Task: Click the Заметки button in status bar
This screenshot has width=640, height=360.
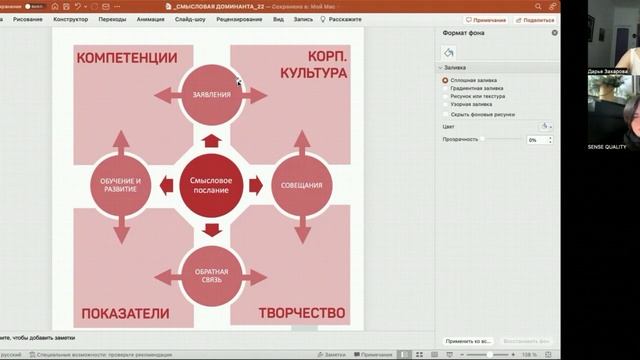Action: (x=331, y=355)
